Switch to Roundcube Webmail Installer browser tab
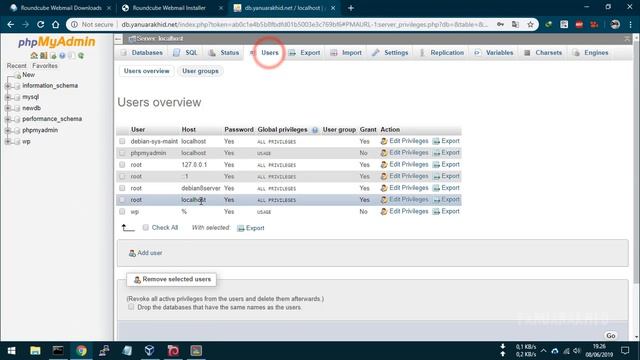Image resolution: width=640 pixels, height=360 pixels. (169, 8)
